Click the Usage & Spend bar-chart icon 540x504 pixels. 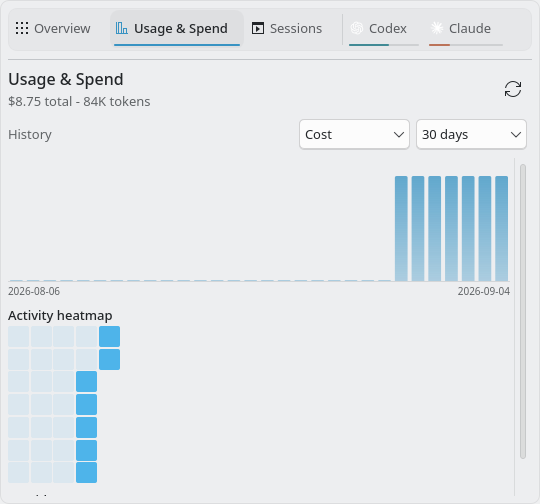(x=122, y=28)
